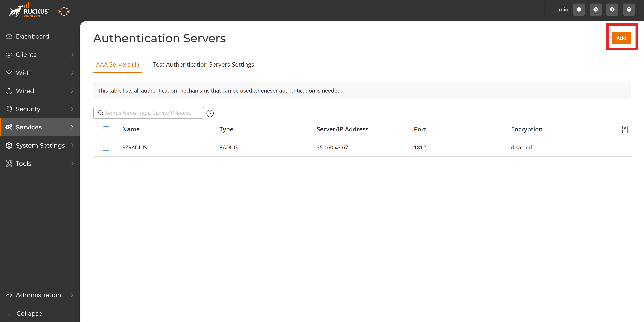Open the recent activity clock icon

(595, 9)
